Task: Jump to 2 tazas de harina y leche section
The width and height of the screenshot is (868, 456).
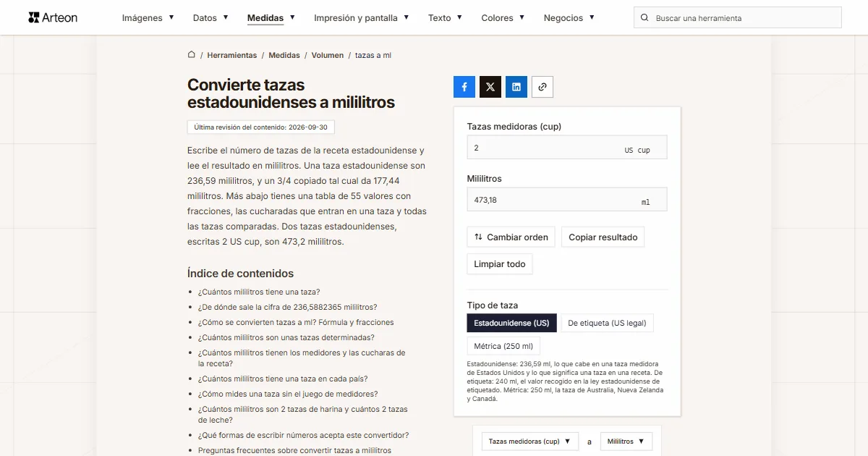Action: tap(303, 414)
